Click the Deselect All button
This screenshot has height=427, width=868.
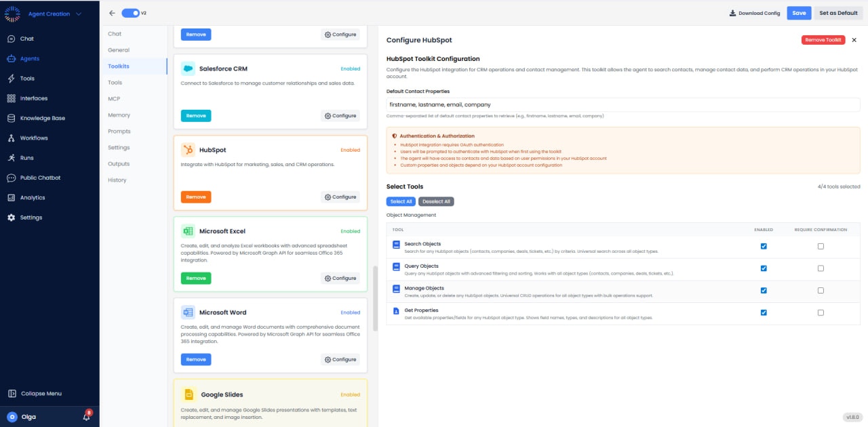[436, 201]
